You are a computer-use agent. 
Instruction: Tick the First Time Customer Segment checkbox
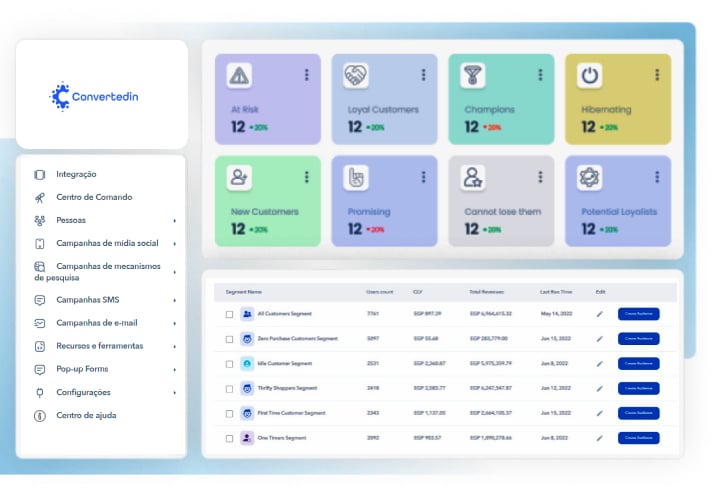pos(229,414)
